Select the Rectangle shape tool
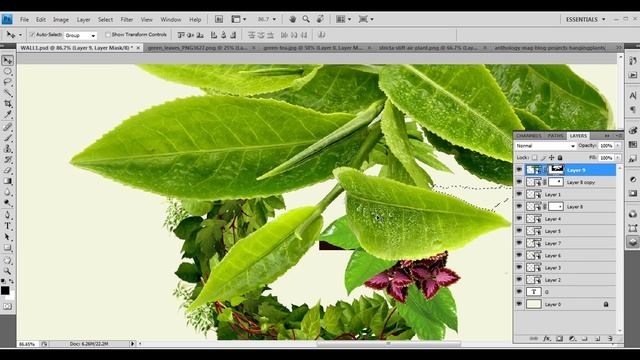Viewport: 640px width, 360px height. coord(8,248)
